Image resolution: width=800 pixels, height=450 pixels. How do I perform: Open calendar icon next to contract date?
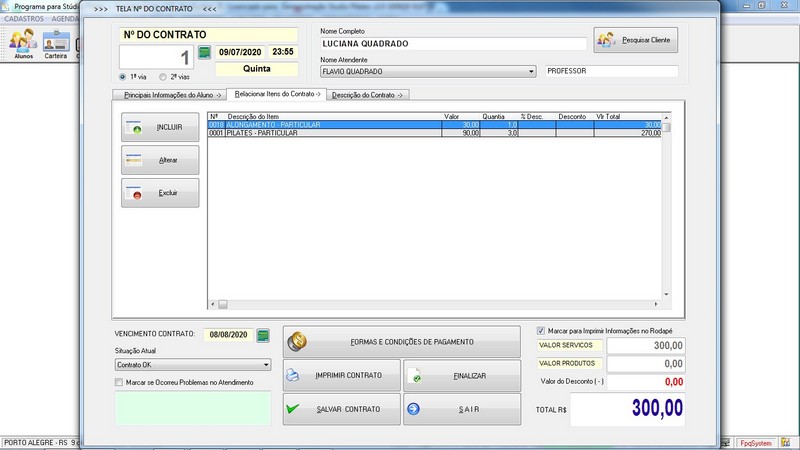click(x=204, y=52)
